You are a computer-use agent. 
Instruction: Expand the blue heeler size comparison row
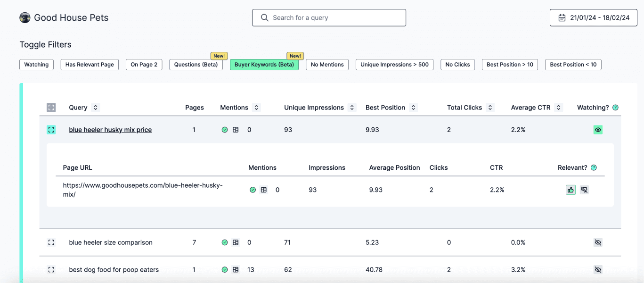tap(51, 242)
